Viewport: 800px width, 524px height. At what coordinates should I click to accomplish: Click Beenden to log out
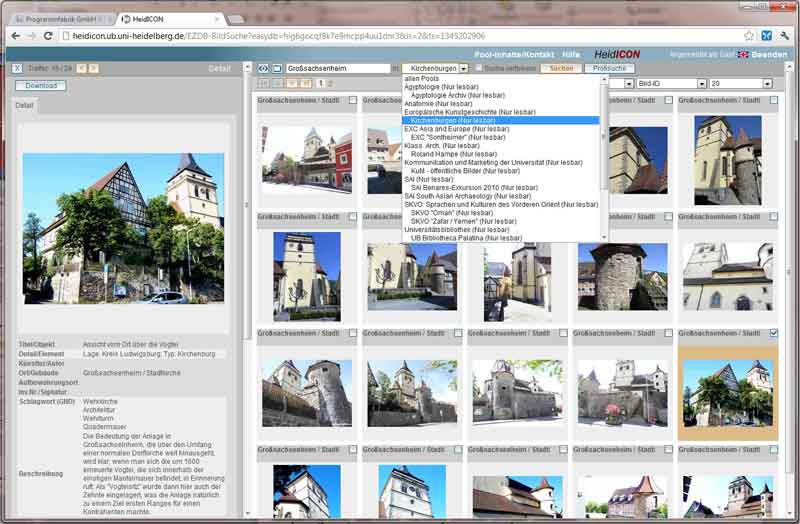769,54
